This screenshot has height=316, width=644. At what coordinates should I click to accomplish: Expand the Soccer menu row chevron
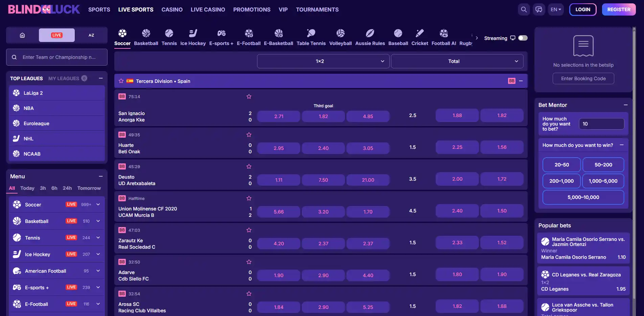click(98, 204)
